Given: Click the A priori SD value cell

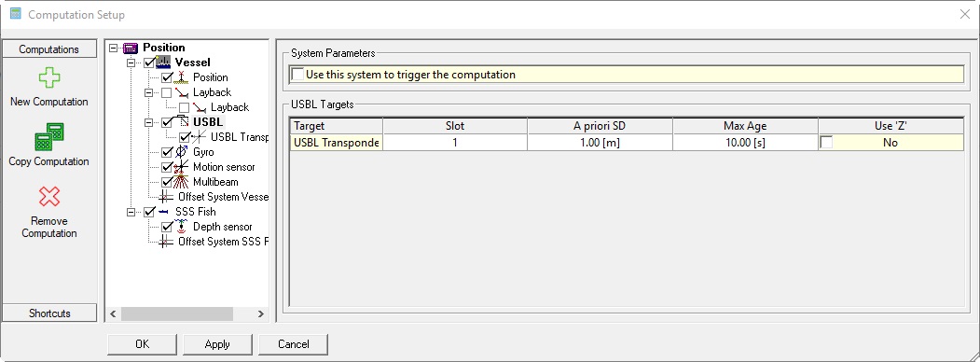Looking at the screenshot, I should click(600, 143).
